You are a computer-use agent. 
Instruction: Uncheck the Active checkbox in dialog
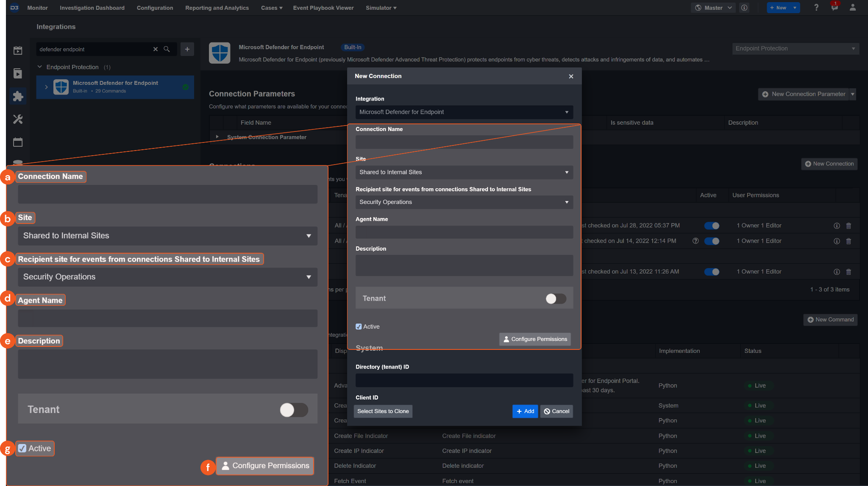click(x=359, y=327)
